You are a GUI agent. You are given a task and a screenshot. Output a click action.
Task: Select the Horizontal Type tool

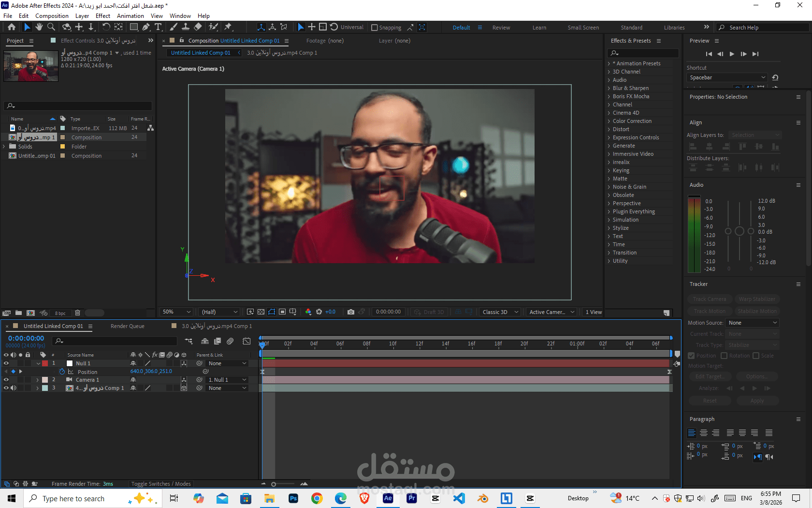click(x=158, y=27)
